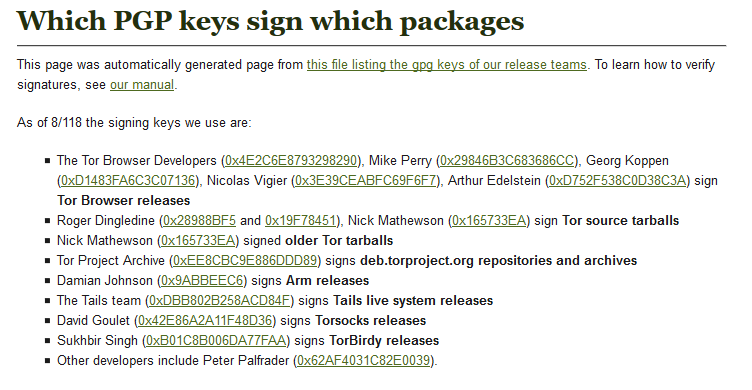
Task: Open Mike Perry's key 0x29846B3C683686CC
Action: coord(507,161)
